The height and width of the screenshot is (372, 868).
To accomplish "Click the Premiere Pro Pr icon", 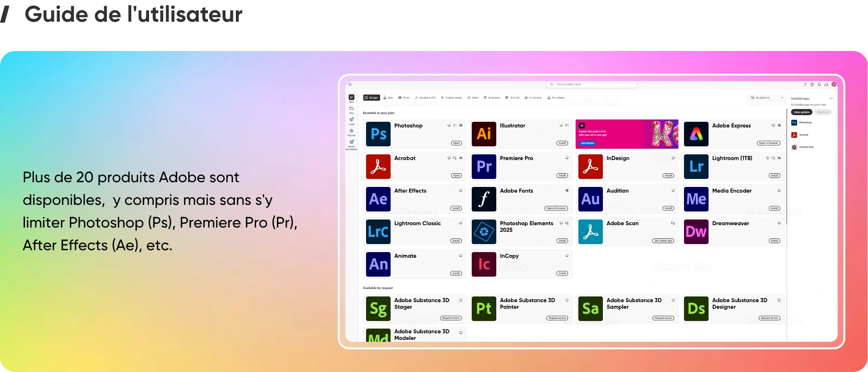I will coord(484,167).
